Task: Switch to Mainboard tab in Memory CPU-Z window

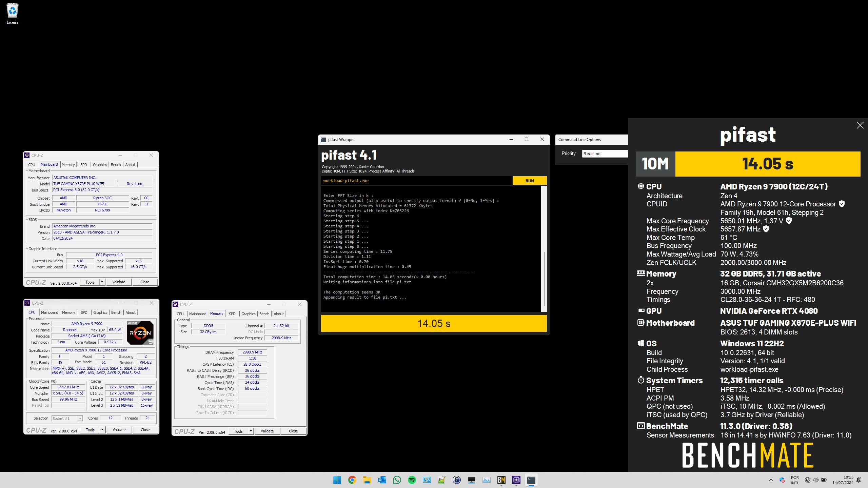Action: [x=198, y=314]
